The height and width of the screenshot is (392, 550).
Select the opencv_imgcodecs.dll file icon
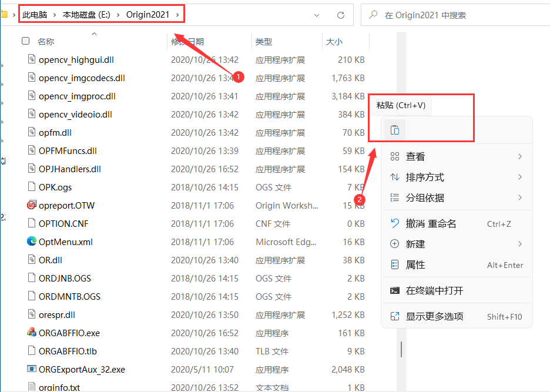pyautogui.click(x=32, y=77)
